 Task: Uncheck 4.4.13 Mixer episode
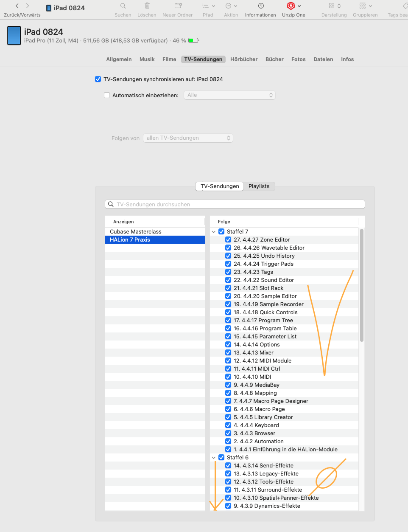(228, 352)
